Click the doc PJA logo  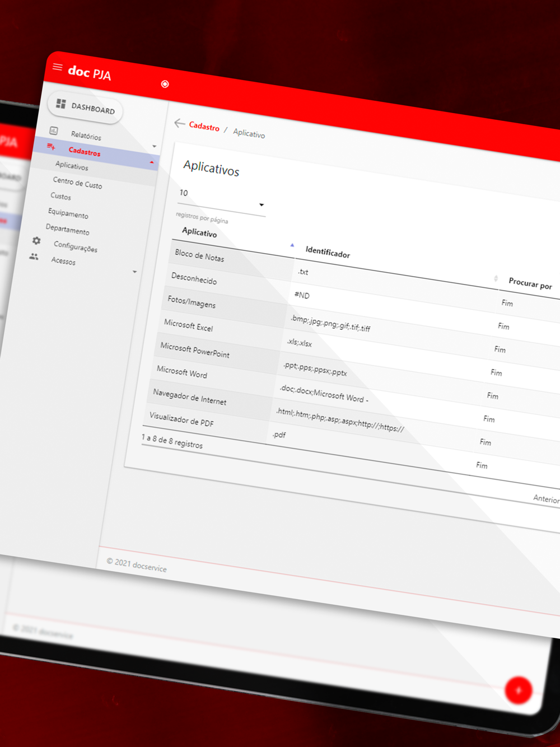tap(90, 73)
